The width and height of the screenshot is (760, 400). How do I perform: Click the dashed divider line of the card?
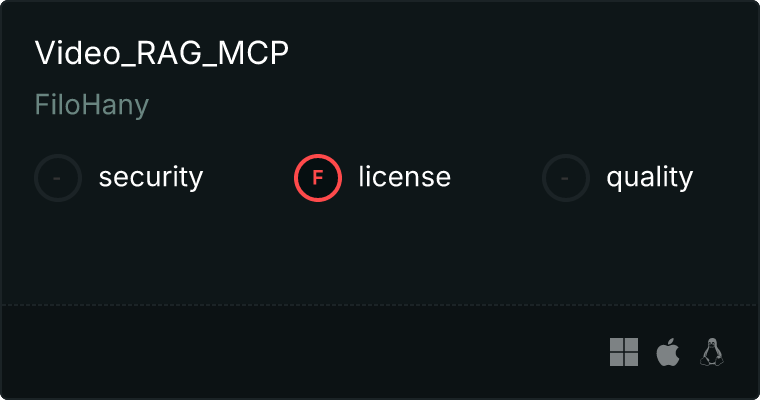coord(380,305)
